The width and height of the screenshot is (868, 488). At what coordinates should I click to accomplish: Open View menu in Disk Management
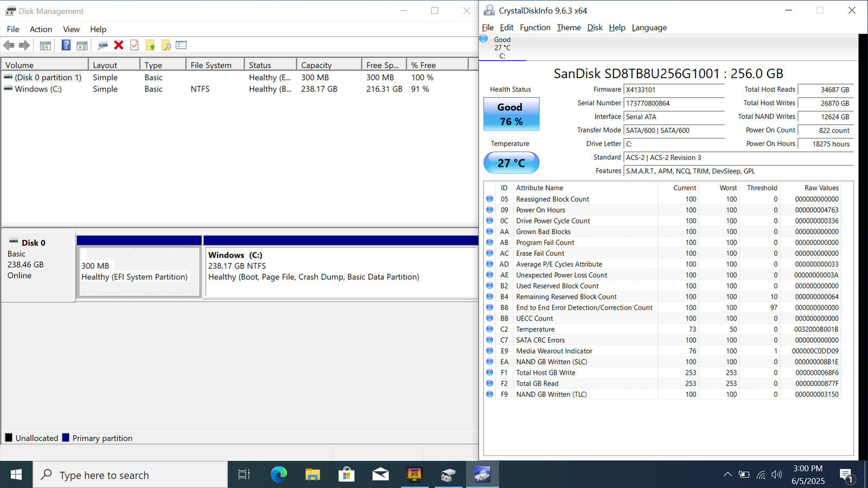coord(71,29)
